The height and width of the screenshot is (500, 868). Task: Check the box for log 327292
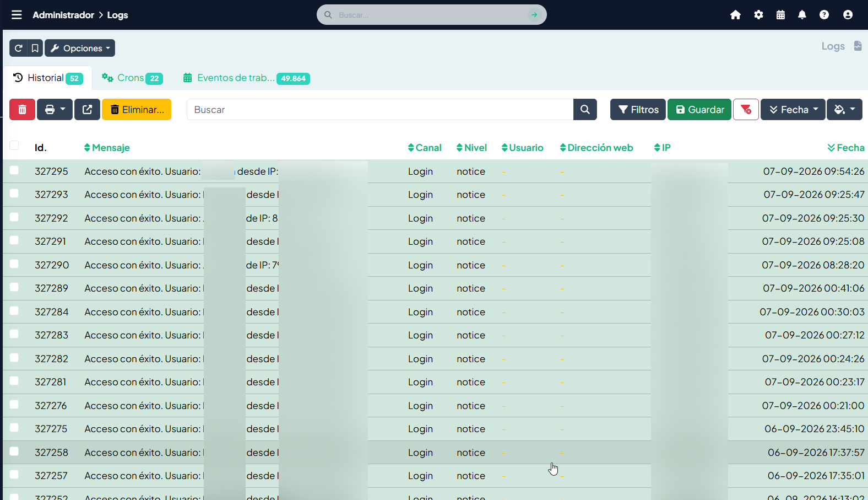(14, 217)
